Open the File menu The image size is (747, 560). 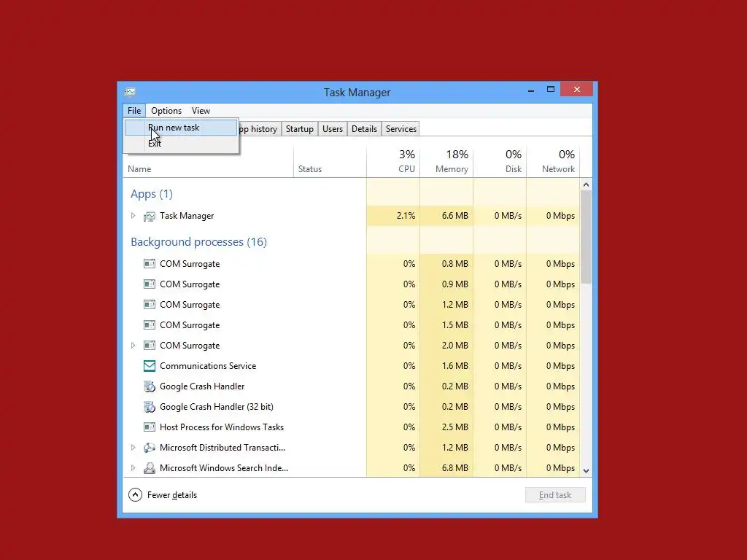click(134, 111)
